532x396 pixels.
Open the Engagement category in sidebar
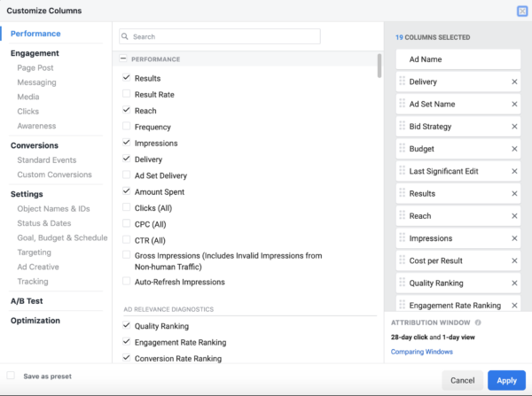point(35,53)
